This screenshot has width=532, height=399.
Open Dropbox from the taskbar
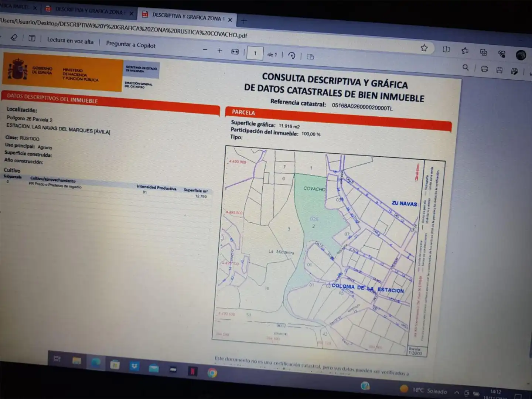pos(134,366)
